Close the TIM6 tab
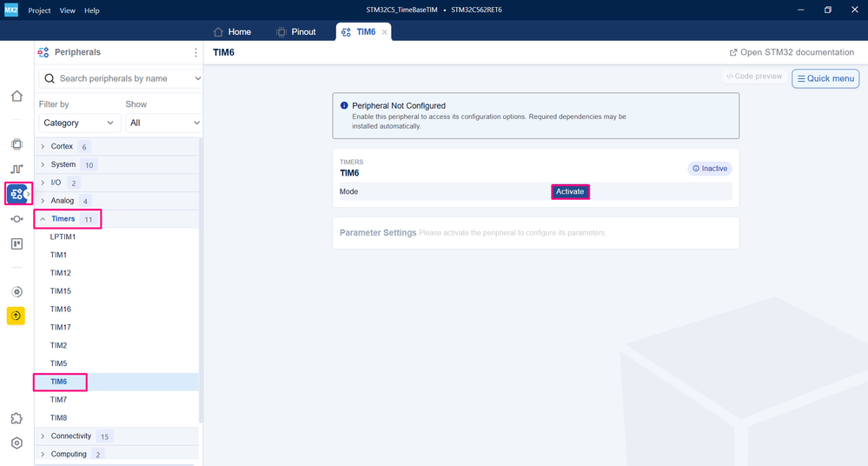The height and width of the screenshot is (466, 868). click(384, 32)
